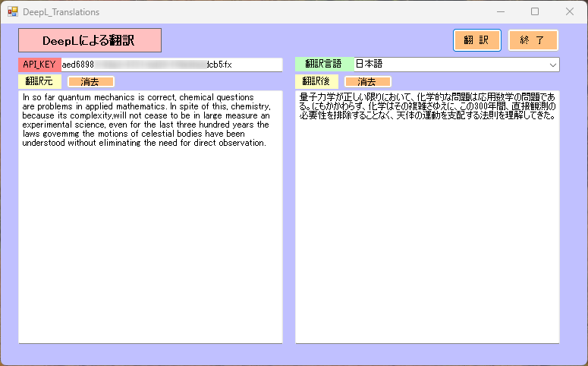Click the red API_KEY label
Image resolution: width=588 pixels, height=366 pixels.
39,65
